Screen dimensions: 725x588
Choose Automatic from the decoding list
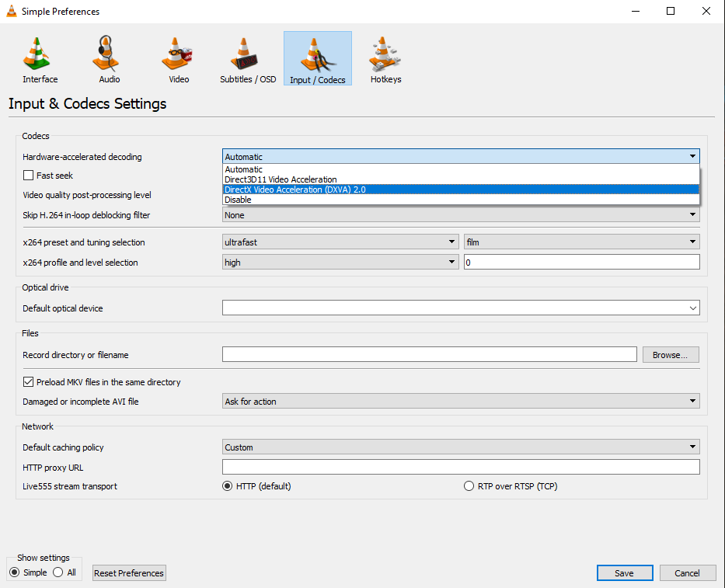tap(461, 169)
